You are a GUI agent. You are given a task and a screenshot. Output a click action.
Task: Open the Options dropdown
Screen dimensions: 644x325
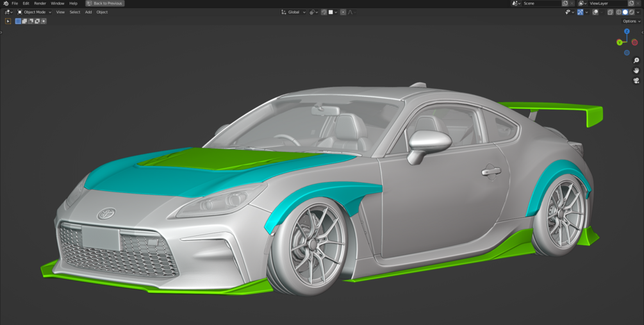click(631, 21)
